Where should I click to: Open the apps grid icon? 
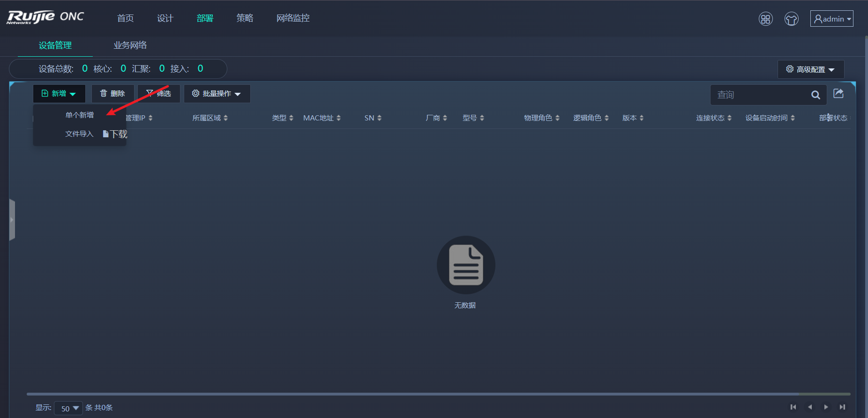[766, 19]
